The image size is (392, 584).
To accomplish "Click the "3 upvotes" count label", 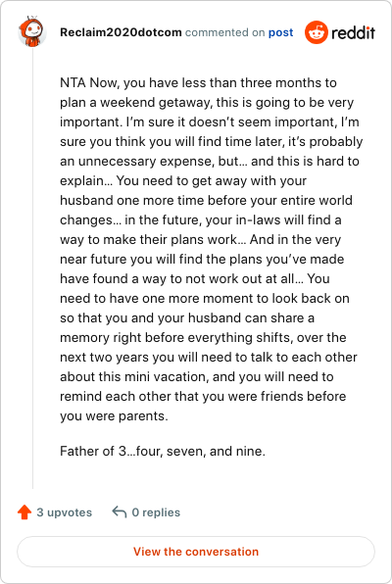I will click(64, 512).
